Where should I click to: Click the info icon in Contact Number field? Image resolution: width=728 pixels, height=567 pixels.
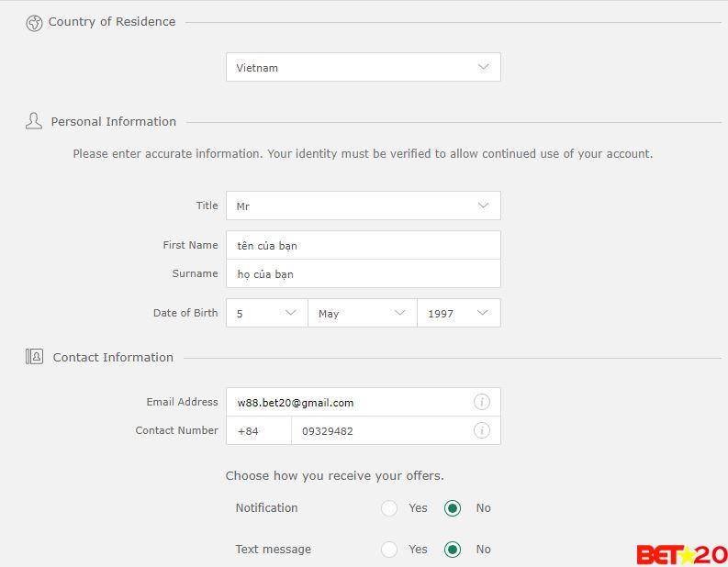coord(481,430)
